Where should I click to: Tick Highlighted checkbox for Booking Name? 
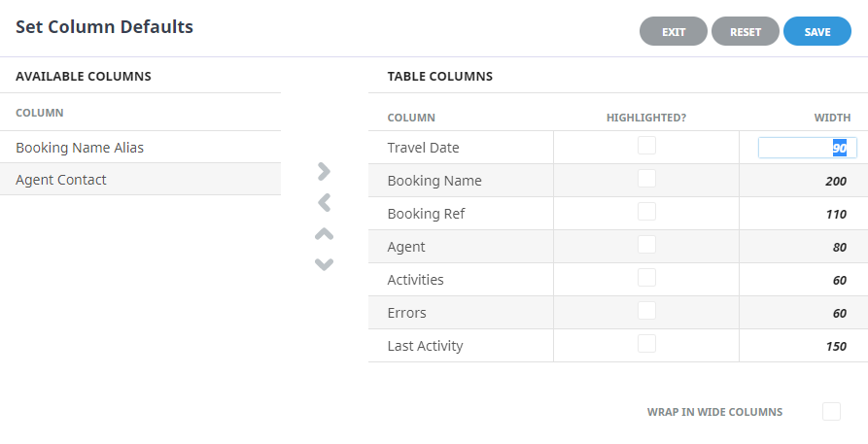[646, 179]
